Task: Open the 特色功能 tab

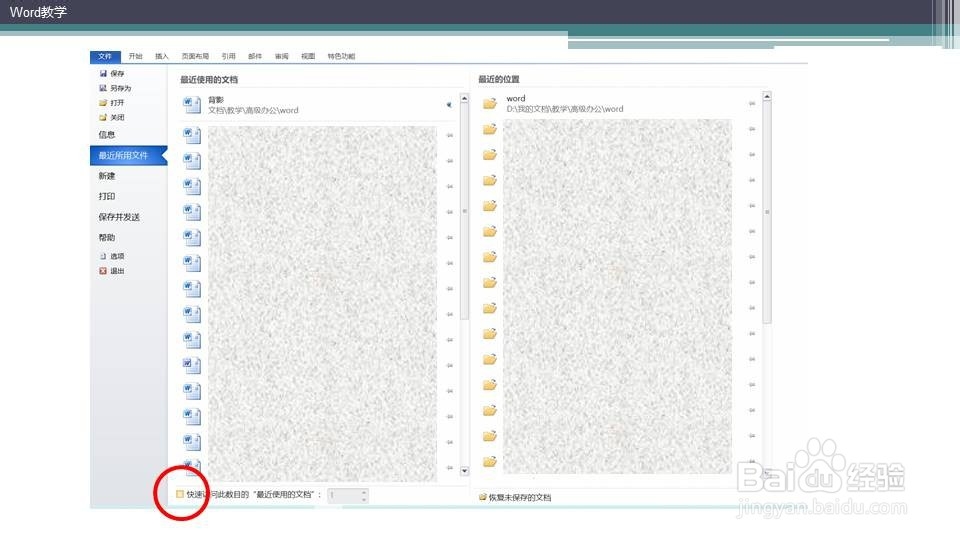Action: click(341, 56)
